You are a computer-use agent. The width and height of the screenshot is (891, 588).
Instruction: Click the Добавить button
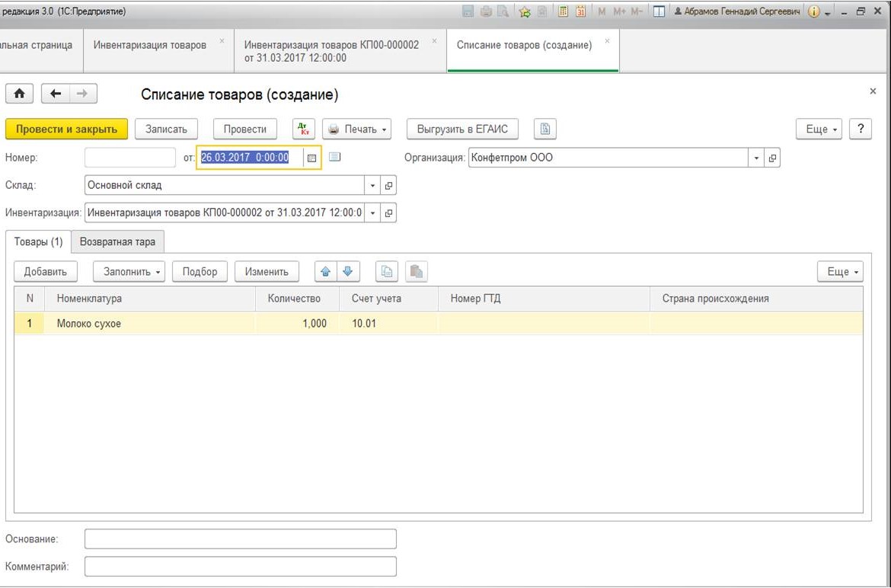point(46,272)
